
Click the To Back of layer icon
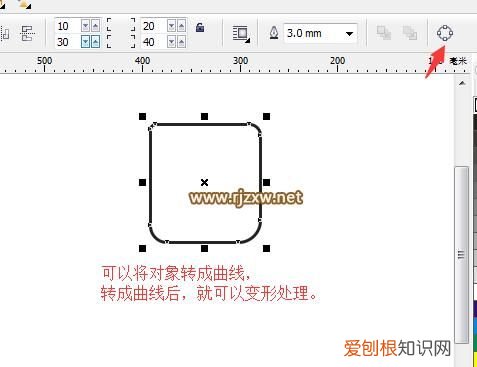click(410, 33)
